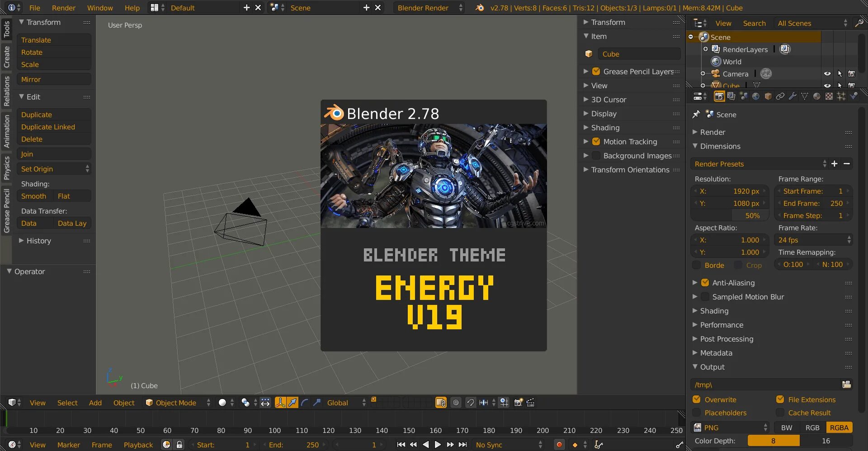The height and width of the screenshot is (451, 868).
Task: Open the World properties tab globe icon
Action: tap(755, 96)
